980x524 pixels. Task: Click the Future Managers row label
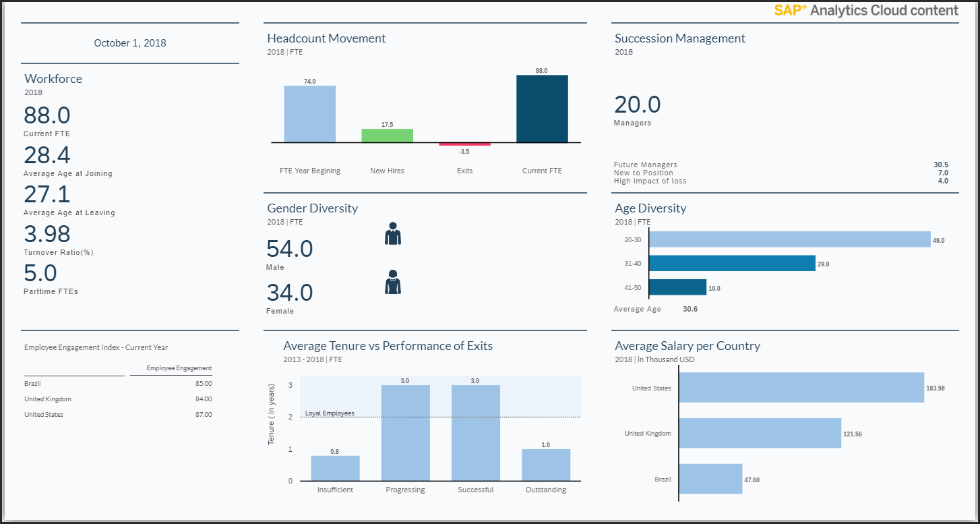[x=646, y=165]
